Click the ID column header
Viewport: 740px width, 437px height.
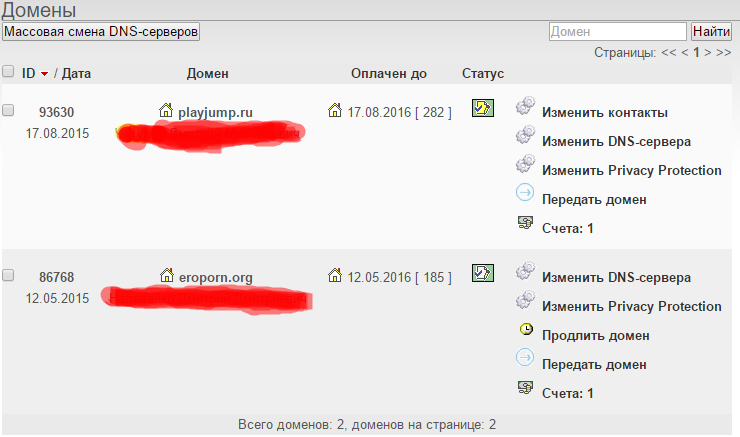point(28,73)
